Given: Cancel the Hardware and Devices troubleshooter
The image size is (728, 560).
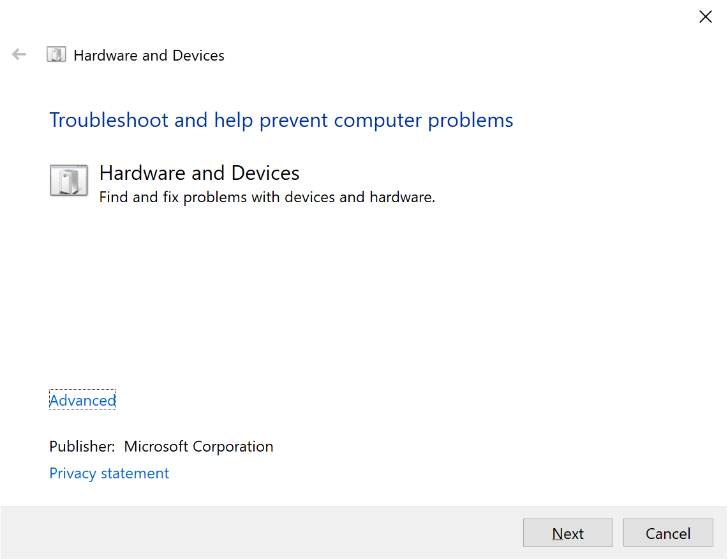Looking at the screenshot, I should click(x=668, y=533).
